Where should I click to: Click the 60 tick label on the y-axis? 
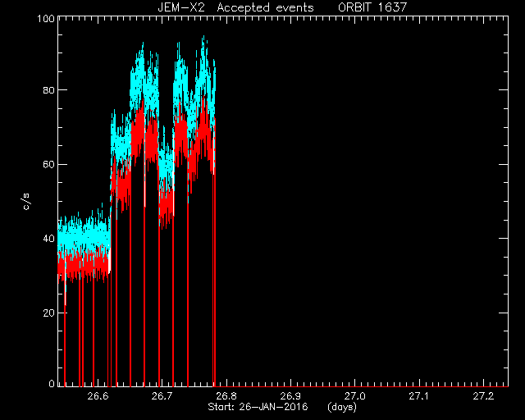click(x=48, y=164)
